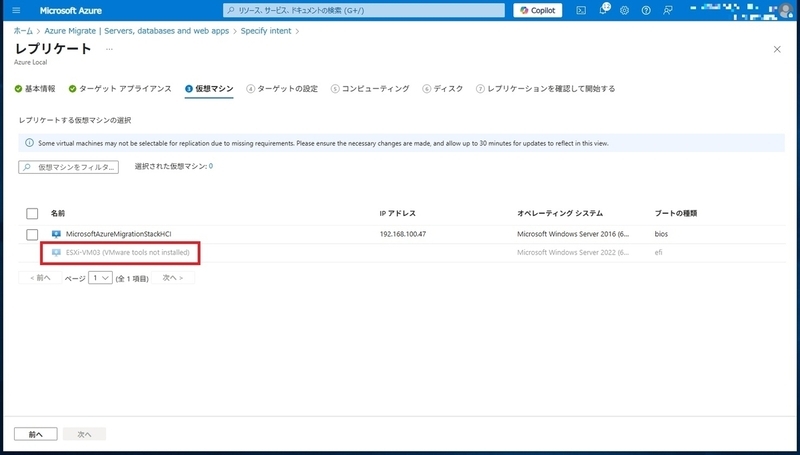The height and width of the screenshot is (455, 800).
Task: Click the bottom 次へ button
Action: [x=84, y=434]
